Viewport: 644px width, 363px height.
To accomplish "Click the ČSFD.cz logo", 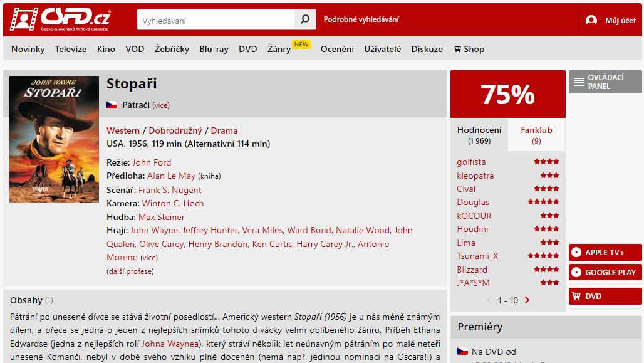I will pos(60,19).
